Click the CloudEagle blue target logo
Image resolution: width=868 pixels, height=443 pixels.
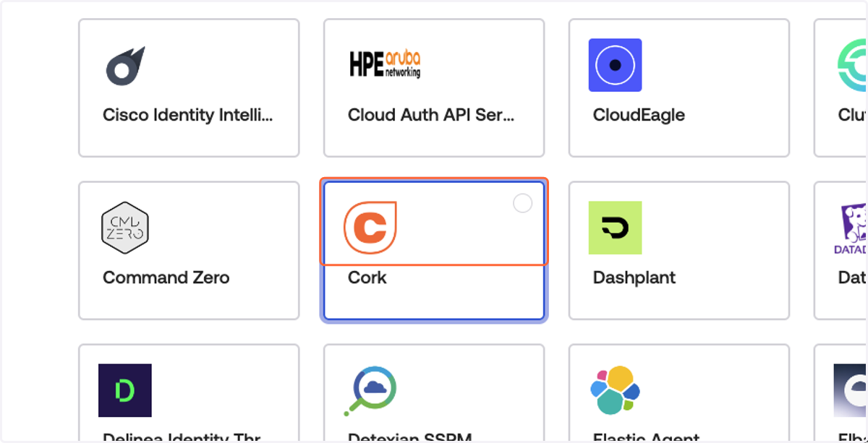(x=615, y=65)
